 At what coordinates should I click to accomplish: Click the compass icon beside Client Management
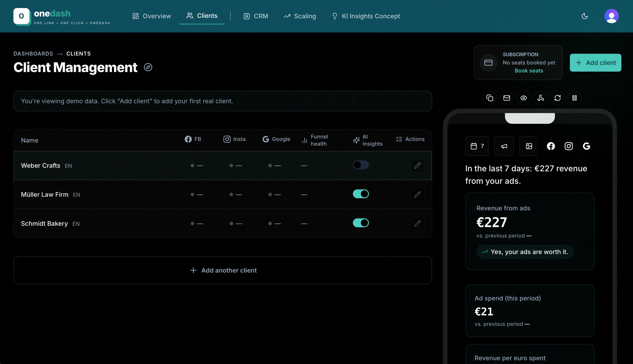coord(148,67)
